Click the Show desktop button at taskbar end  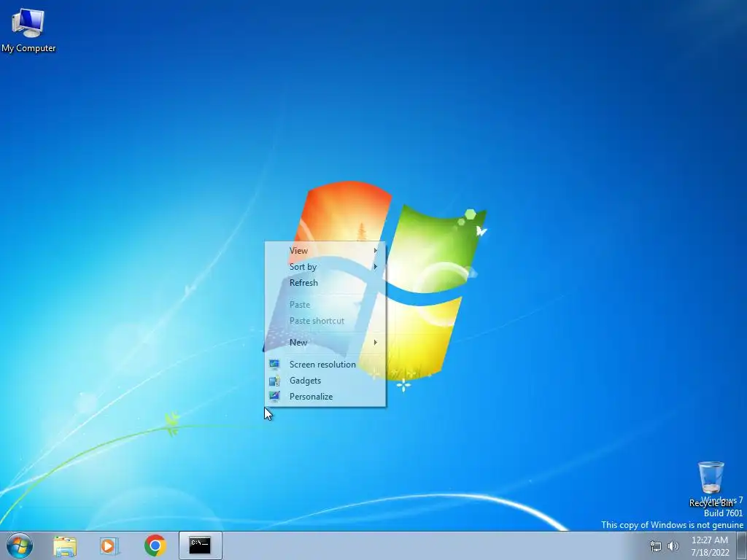742,545
